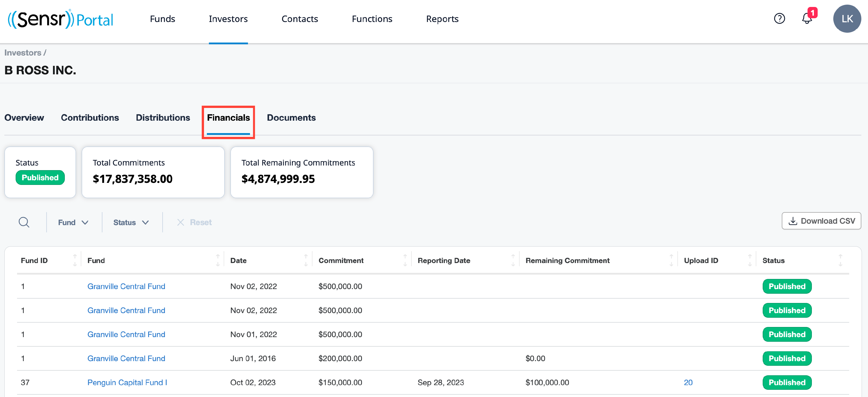Open the Reports menu
This screenshot has height=397, width=868.
(x=442, y=19)
